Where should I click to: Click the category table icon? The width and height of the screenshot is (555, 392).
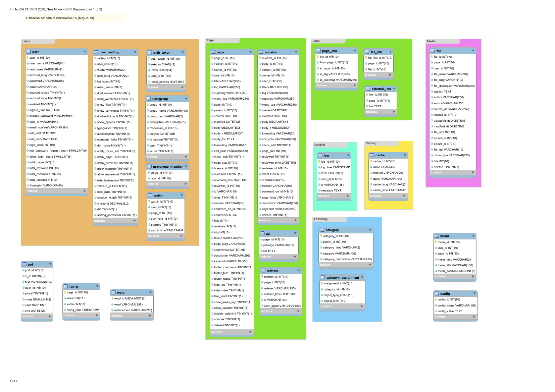pyautogui.click(x=322, y=230)
